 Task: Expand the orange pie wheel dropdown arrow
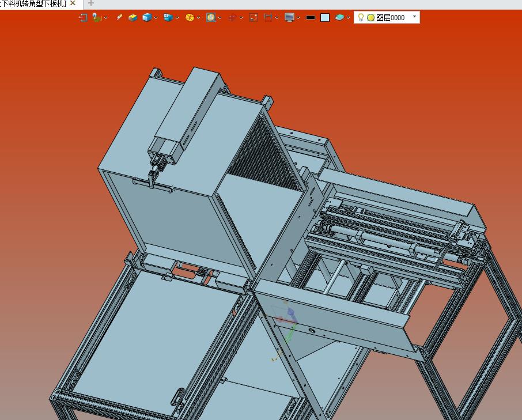click(198, 18)
